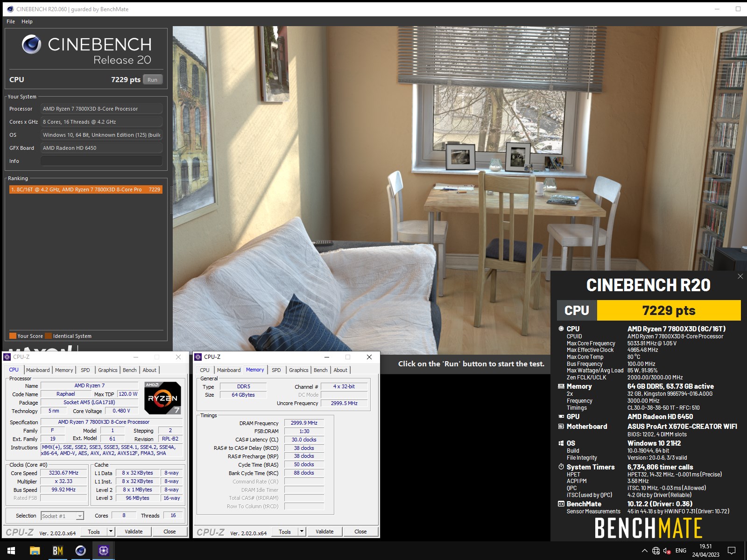
Task: Click Close button in left CPU-Z window
Action: pos(169,532)
